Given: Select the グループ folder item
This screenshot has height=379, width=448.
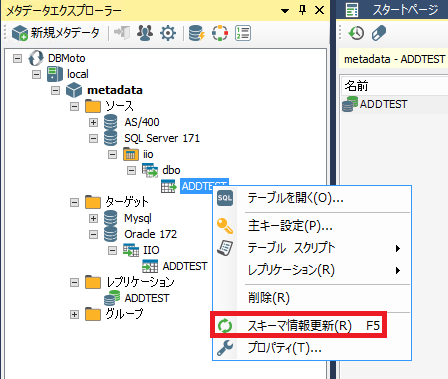Looking at the screenshot, I should 124,314.
